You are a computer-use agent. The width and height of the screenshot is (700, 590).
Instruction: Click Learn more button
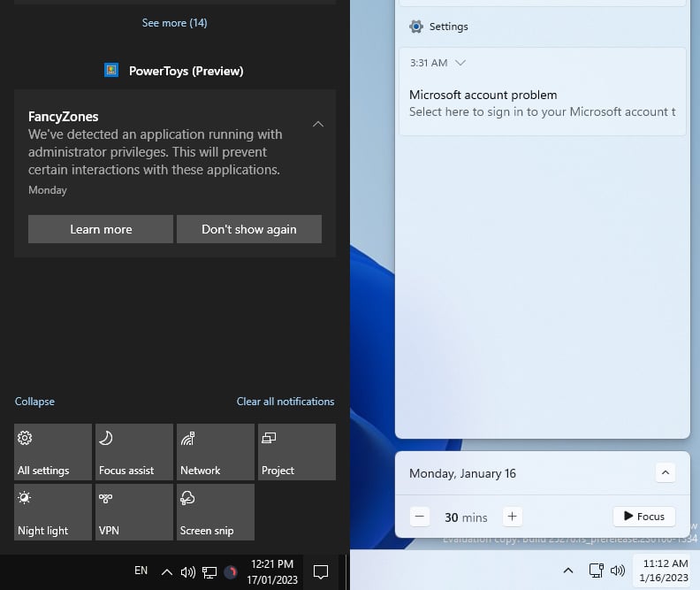coord(101,229)
